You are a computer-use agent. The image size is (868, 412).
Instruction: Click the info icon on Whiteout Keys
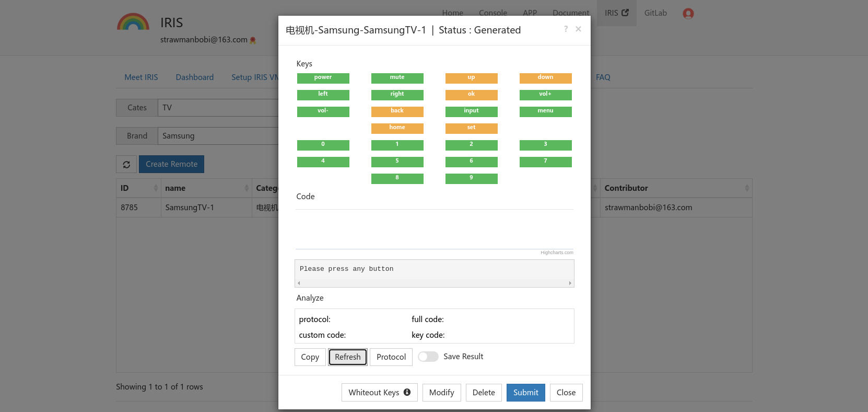[x=407, y=392]
